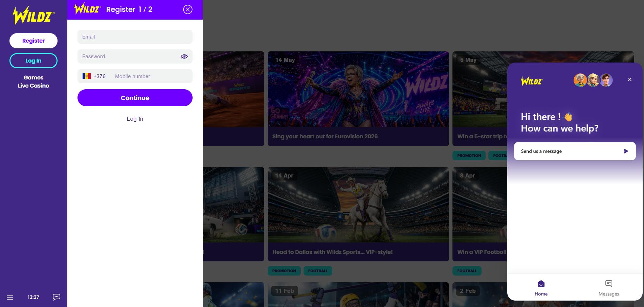Click PROMOTION tag under the Dallas article

[284, 271]
